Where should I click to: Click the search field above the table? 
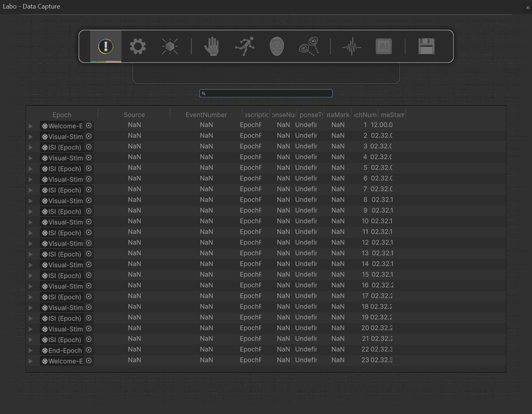point(266,93)
